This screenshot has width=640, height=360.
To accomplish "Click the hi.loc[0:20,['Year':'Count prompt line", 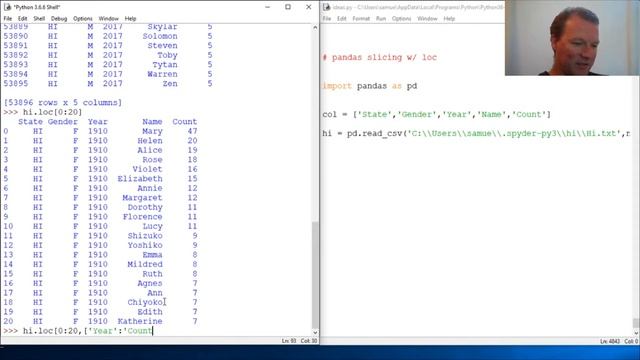I will (78, 331).
